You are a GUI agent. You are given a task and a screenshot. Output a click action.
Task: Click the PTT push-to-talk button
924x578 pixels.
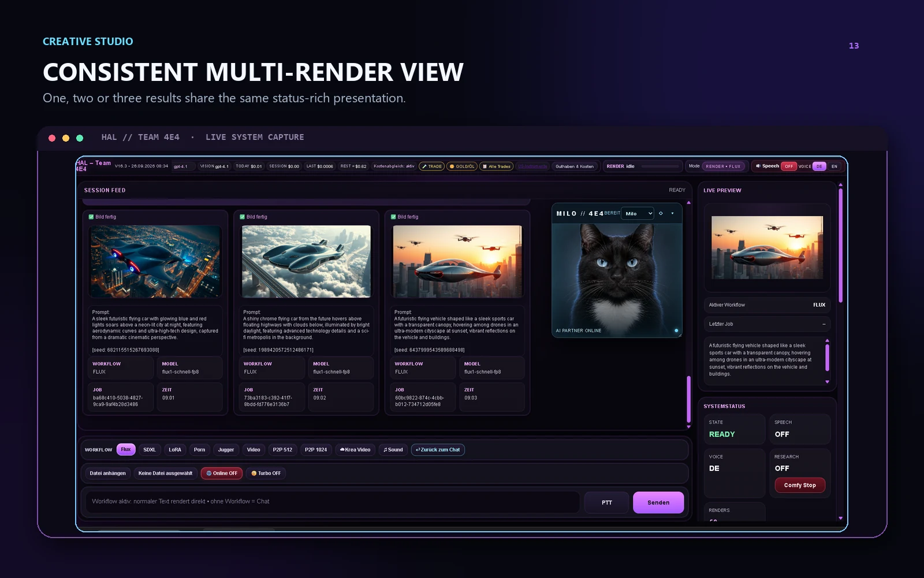607,503
